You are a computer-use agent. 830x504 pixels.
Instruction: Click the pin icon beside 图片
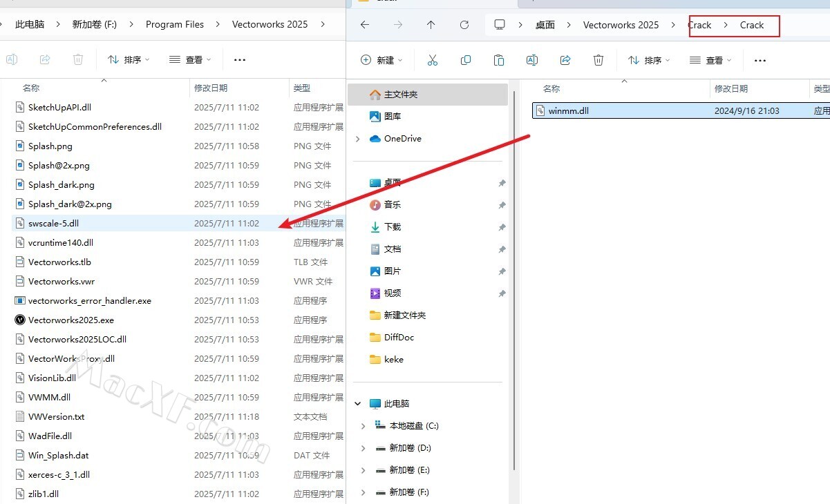pyautogui.click(x=502, y=271)
